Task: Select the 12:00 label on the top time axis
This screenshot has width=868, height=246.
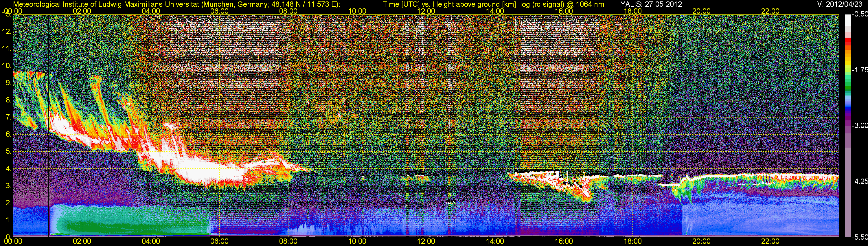Action: pyautogui.click(x=426, y=11)
